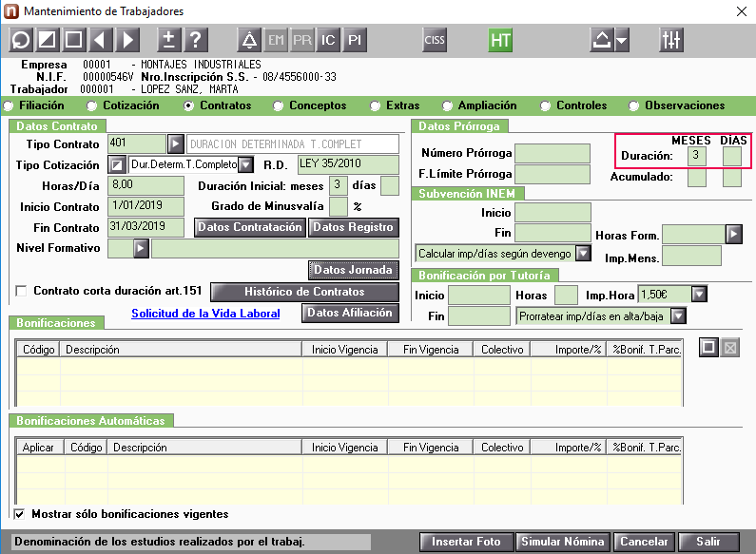Expand Dur.Determ.T.Completo dropdown

tap(246, 164)
